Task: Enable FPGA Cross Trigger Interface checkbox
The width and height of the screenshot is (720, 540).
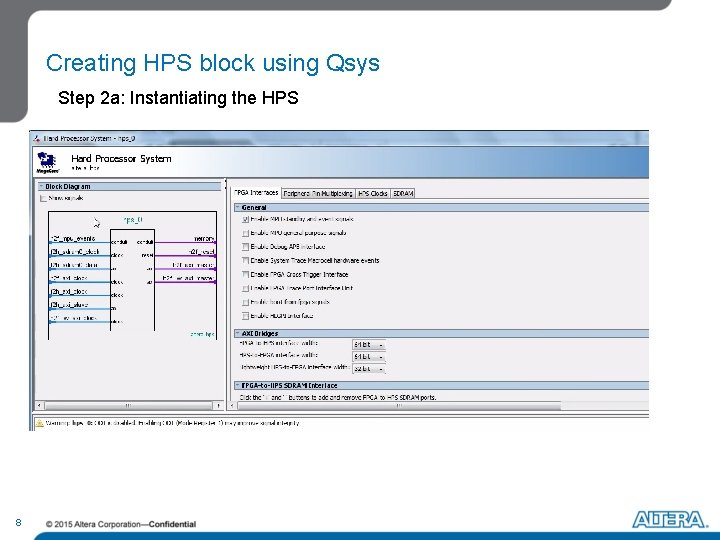Action: click(x=246, y=275)
